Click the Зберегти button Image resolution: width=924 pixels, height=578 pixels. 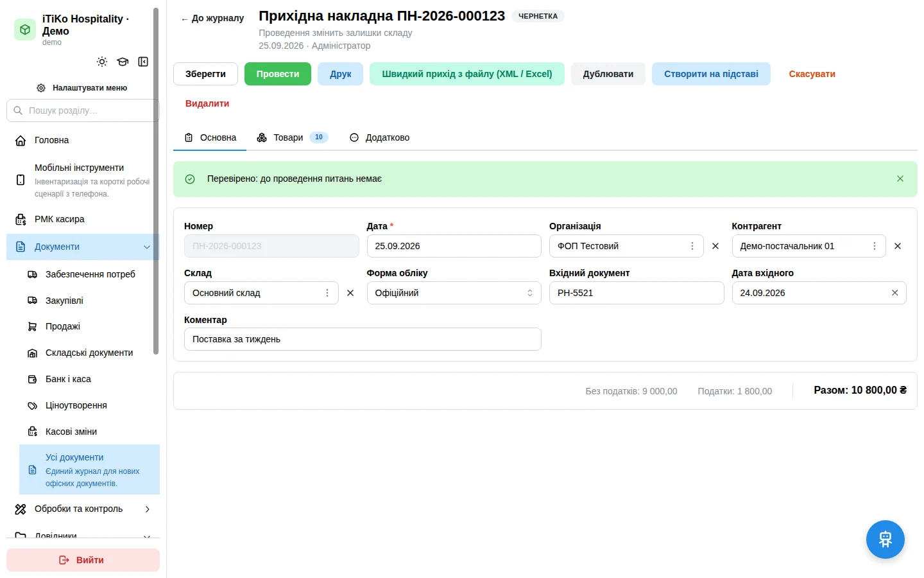[205, 74]
